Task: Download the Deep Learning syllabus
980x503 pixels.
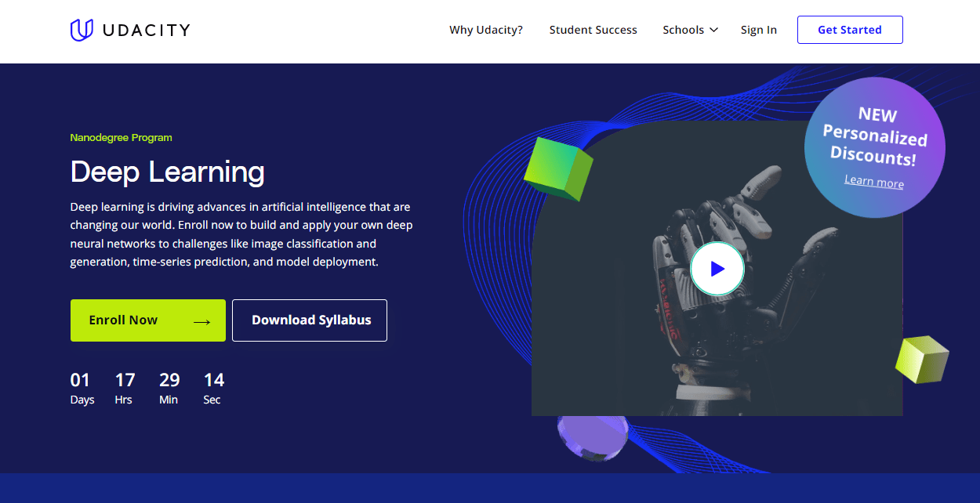Action: tap(310, 320)
